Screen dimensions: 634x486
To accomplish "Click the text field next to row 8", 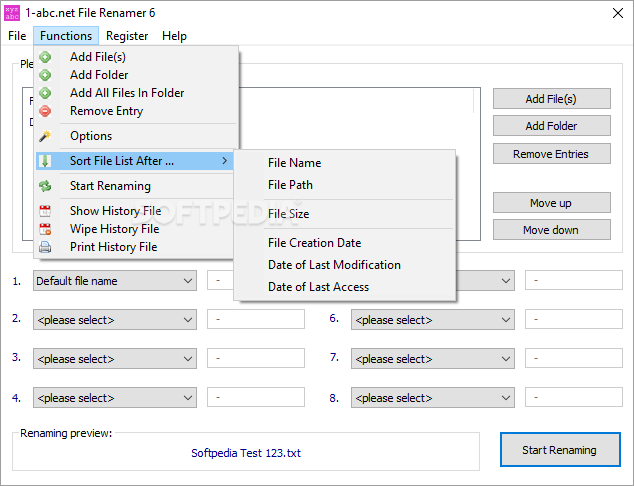I will pyautogui.click(x=574, y=397).
